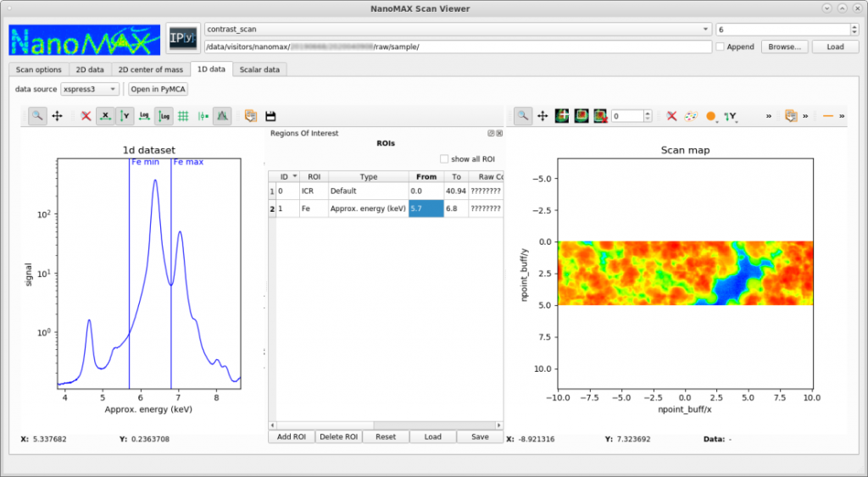This screenshot has width=868, height=477.
Task: Expand overflow chevron after the copy icon
Action: 805,116
